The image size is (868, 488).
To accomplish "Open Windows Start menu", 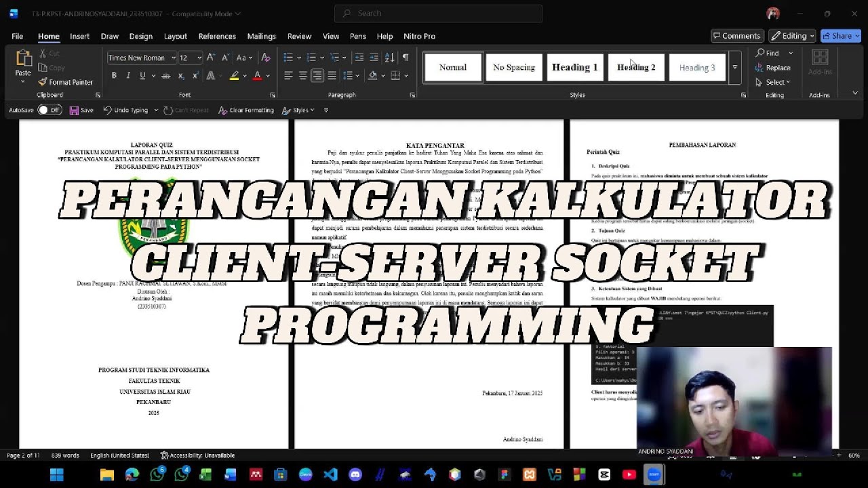I will (56, 474).
